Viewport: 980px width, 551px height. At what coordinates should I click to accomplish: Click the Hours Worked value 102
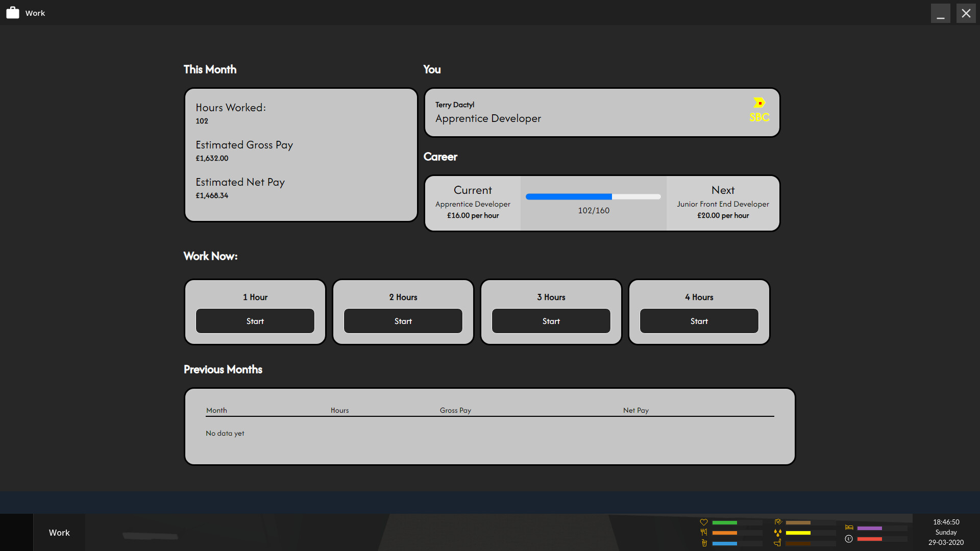pyautogui.click(x=202, y=121)
